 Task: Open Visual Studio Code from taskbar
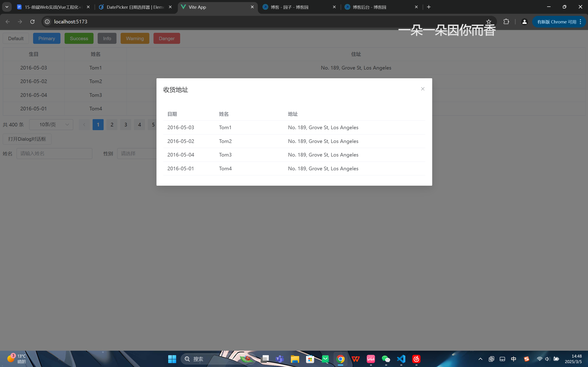(401, 359)
